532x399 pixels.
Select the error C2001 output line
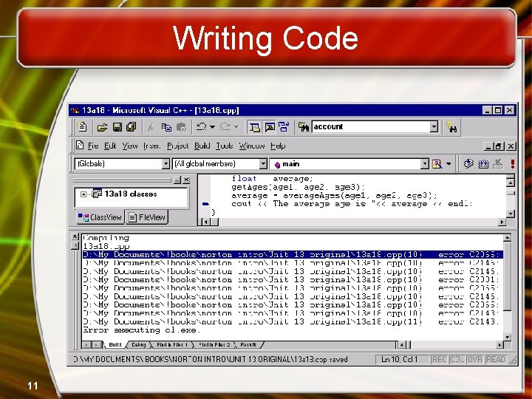(x=293, y=280)
